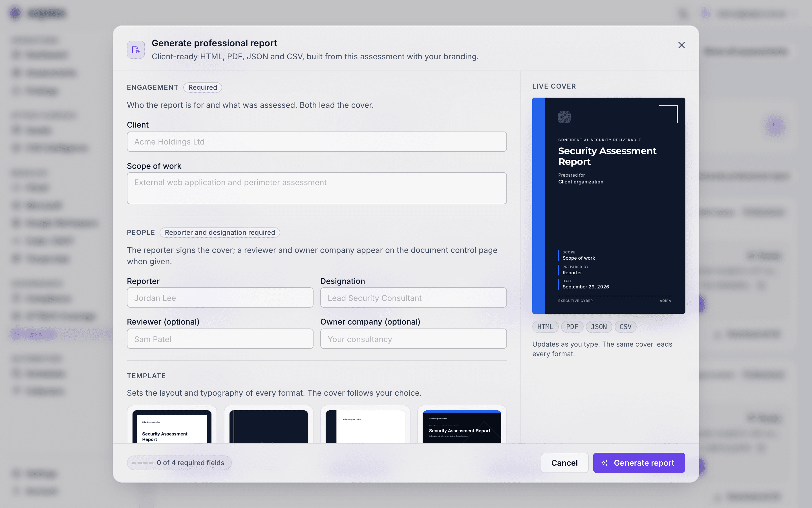Click the JSON format chip

(599, 327)
